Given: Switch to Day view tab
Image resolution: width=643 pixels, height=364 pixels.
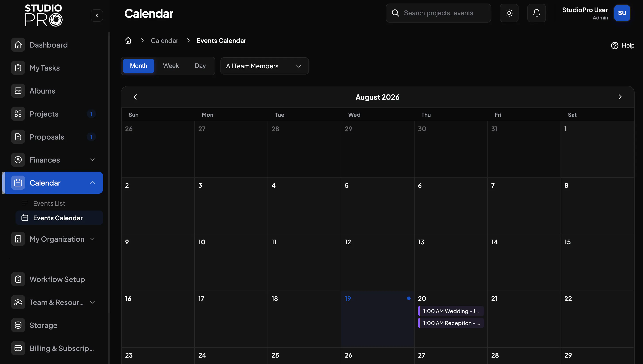Looking at the screenshot, I should 200,66.
